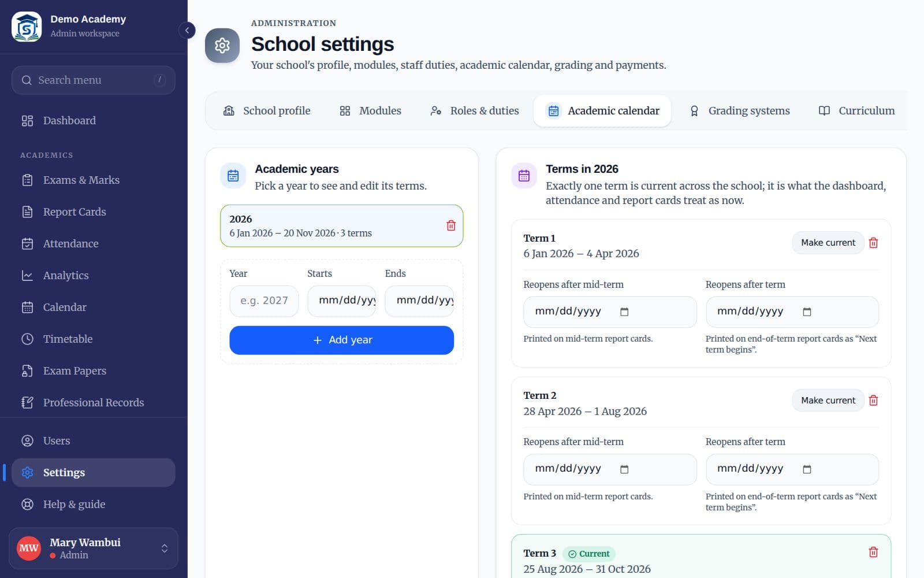Viewport: 924px width, 578px height.
Task: Open calendar picker for Term 1 mid-term reopening
Action: pyautogui.click(x=624, y=312)
